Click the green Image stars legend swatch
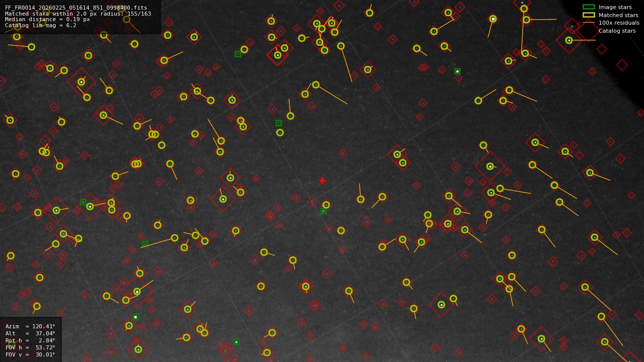This screenshot has width=644, height=362. (x=589, y=7)
